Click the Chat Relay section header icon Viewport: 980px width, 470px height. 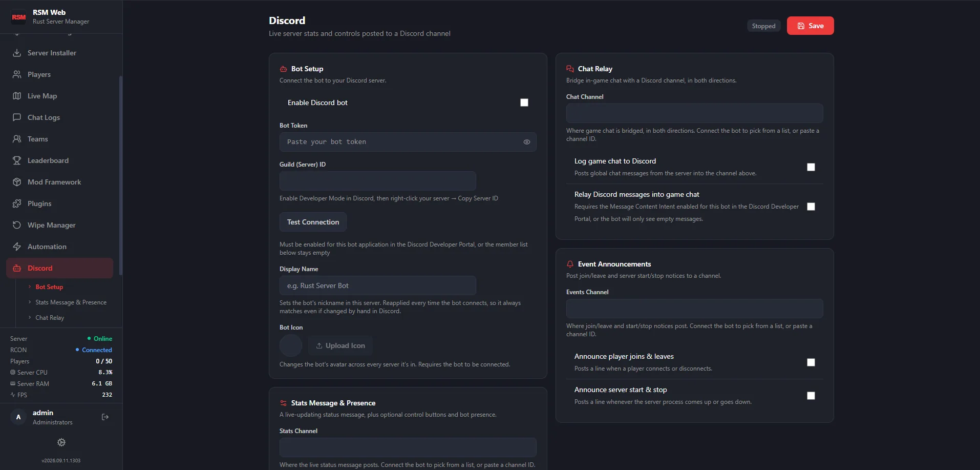pos(570,69)
